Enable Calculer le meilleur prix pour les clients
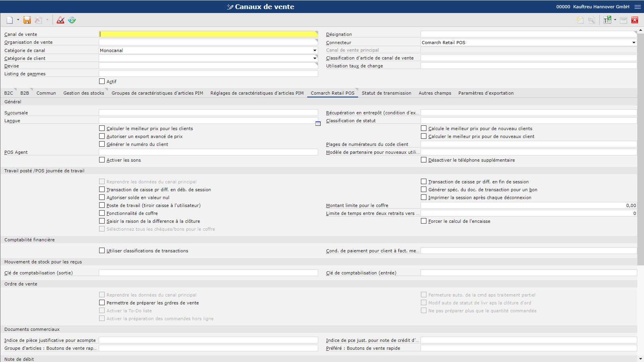 click(x=102, y=128)
